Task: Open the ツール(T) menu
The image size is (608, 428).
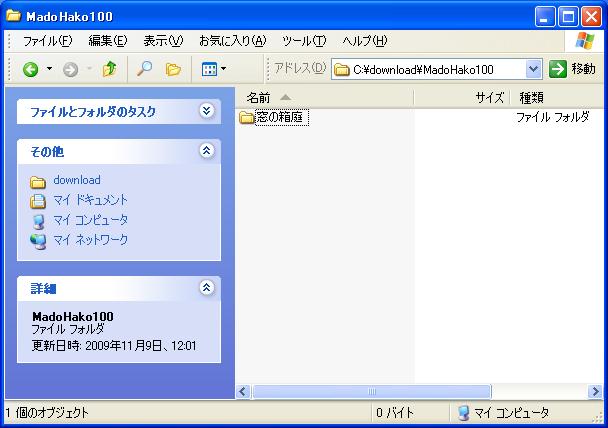Action: [304, 41]
